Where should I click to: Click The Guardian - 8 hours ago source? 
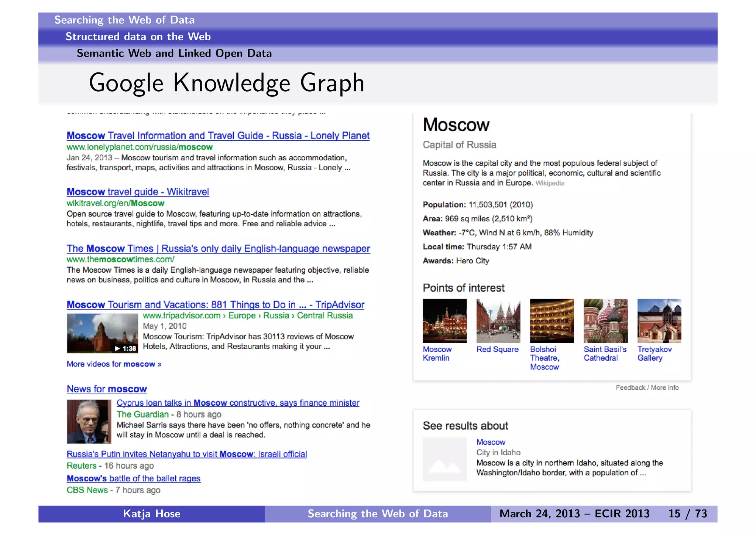click(169, 415)
